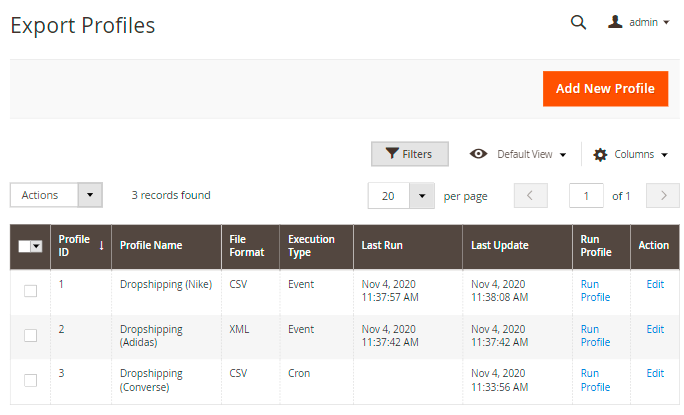Sort by Profile Name column header
Screen dimensions: 684x415
(x=151, y=246)
